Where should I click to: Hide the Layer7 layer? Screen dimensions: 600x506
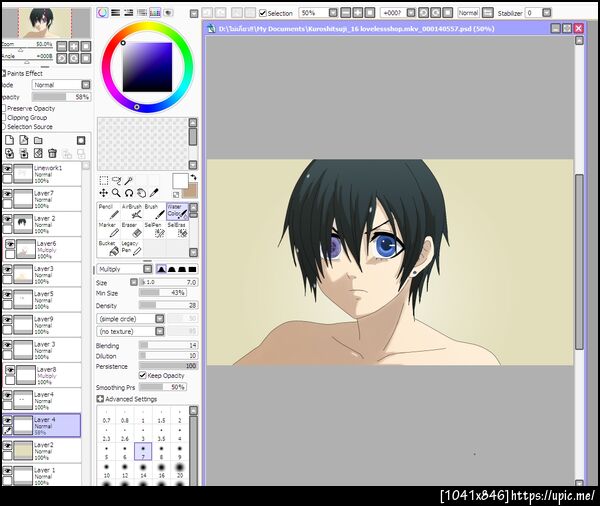tap(7, 194)
